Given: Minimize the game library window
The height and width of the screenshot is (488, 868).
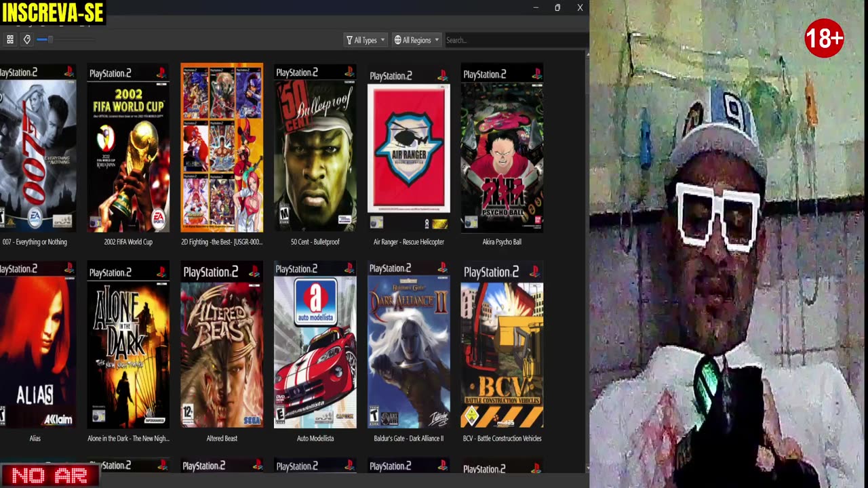Looking at the screenshot, I should click(x=536, y=7).
